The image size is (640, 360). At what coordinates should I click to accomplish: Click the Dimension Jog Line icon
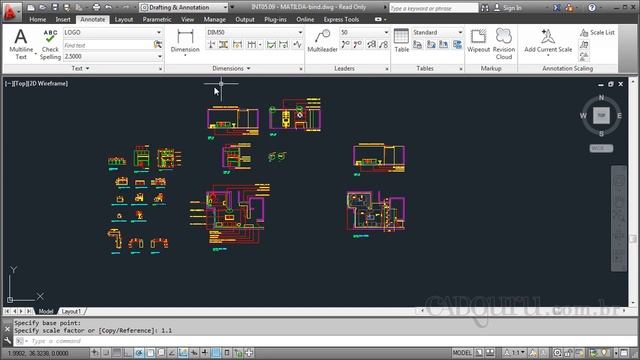click(x=298, y=44)
